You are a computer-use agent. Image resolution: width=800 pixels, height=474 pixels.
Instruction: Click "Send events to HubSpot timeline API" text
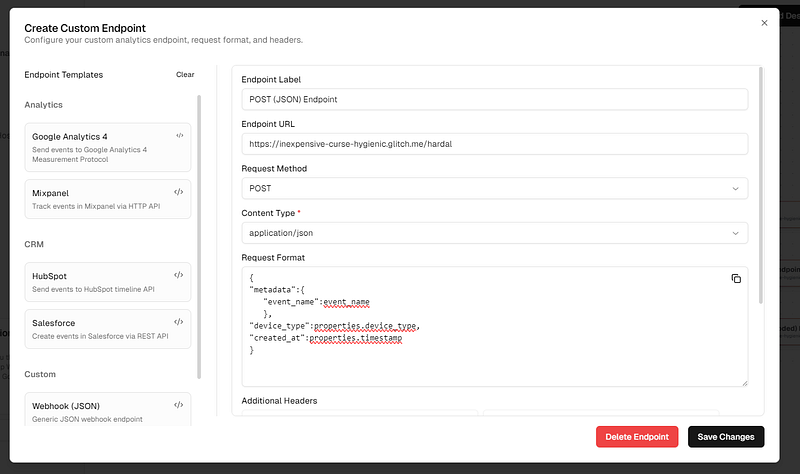[x=93, y=289]
